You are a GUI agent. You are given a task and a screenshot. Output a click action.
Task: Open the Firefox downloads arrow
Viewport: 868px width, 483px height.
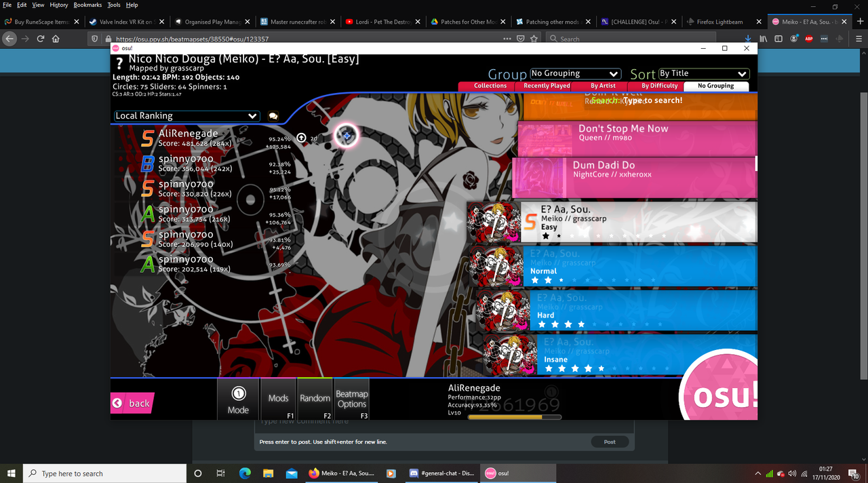click(748, 39)
